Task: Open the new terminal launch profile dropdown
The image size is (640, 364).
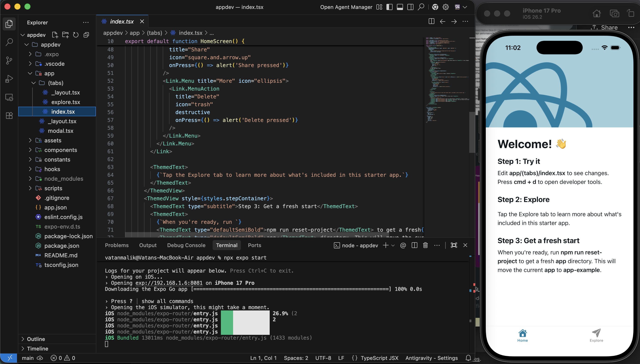Action: [393, 246]
